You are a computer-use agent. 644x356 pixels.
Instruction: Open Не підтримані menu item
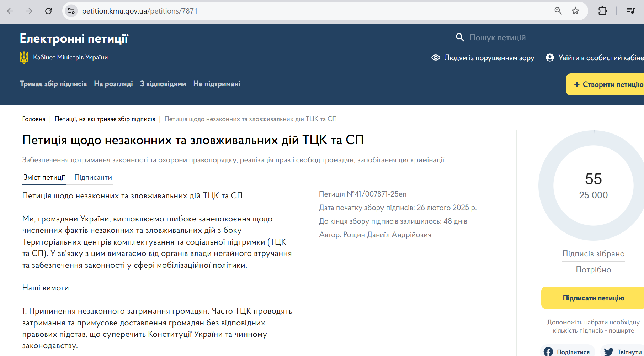(217, 84)
